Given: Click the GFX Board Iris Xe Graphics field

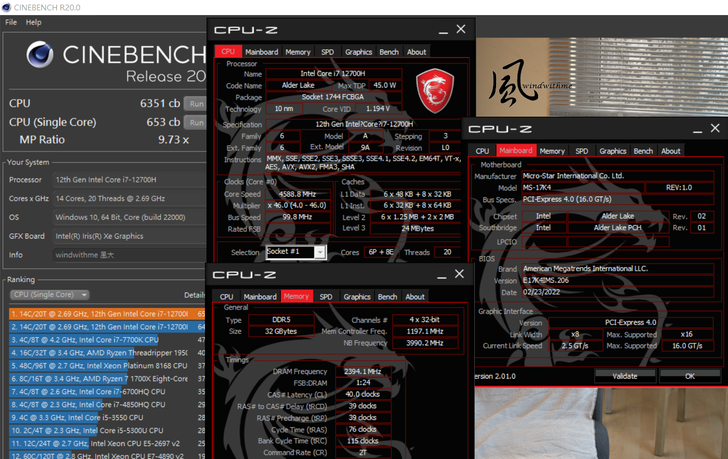Looking at the screenshot, I should (x=129, y=236).
